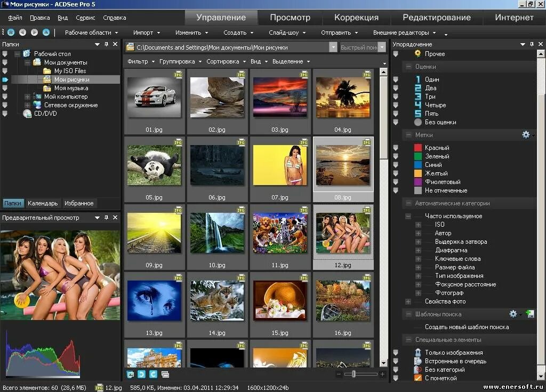
Task: Click the Только изображения icon
Action: (x=418, y=353)
